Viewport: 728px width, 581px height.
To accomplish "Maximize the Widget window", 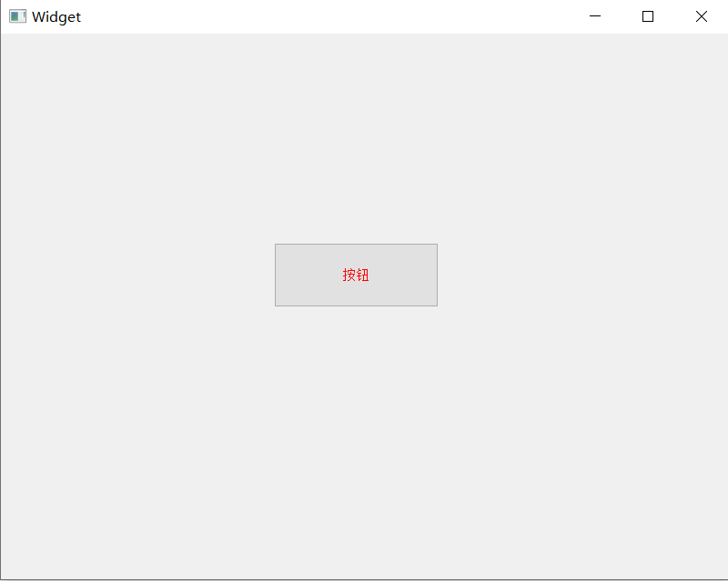I will (648, 16).
